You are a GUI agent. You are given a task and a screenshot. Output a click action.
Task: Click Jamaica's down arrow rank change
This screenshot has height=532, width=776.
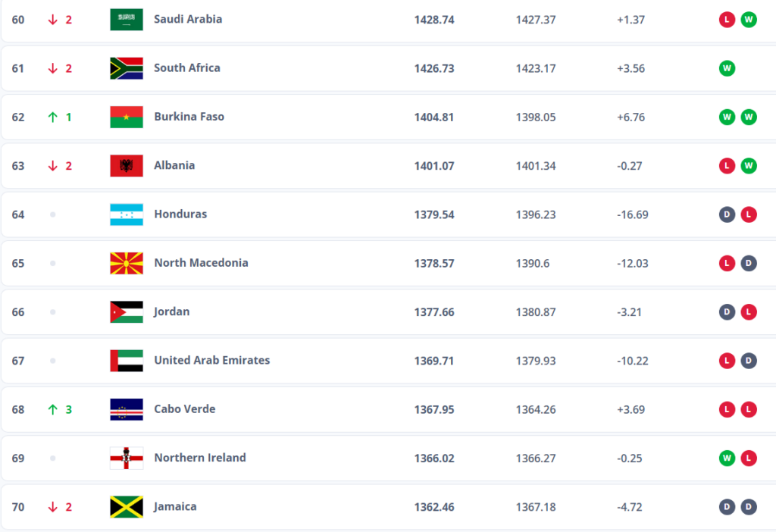click(x=53, y=507)
